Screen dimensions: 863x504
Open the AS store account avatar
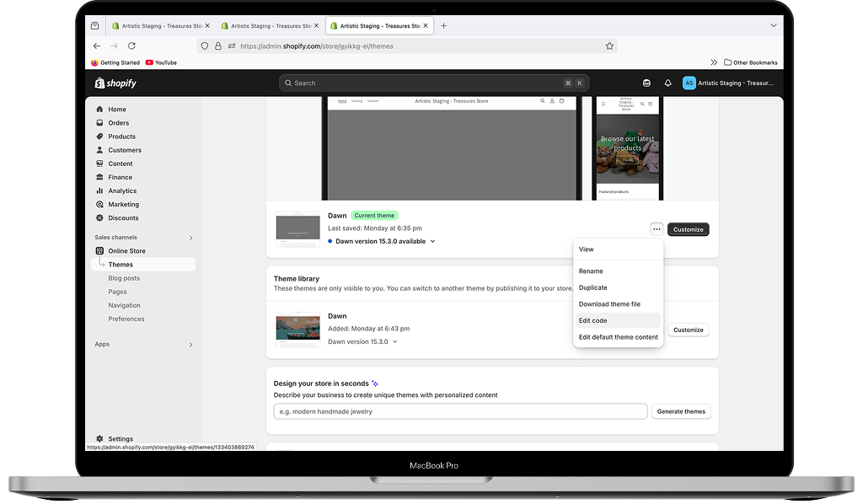pos(689,83)
